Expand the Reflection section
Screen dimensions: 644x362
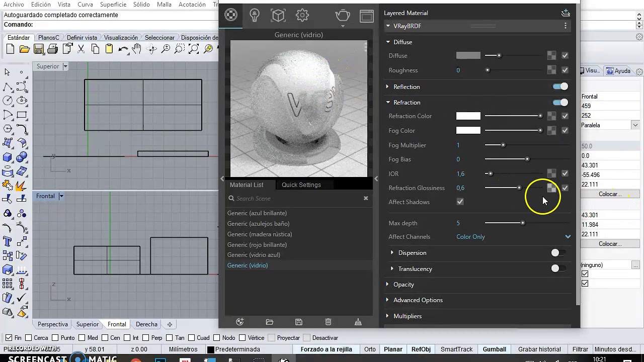pyautogui.click(x=387, y=87)
